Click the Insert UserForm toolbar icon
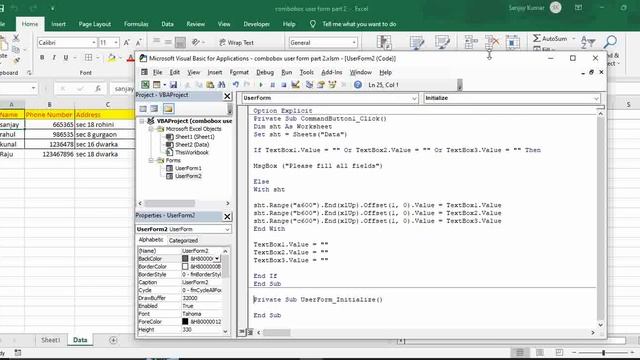The image size is (640, 360). click(x=157, y=84)
